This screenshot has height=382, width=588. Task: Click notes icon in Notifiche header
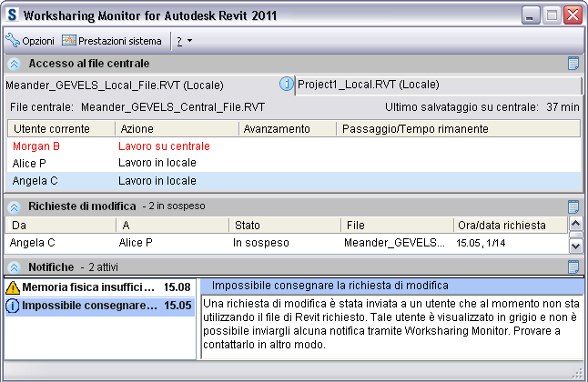click(573, 266)
